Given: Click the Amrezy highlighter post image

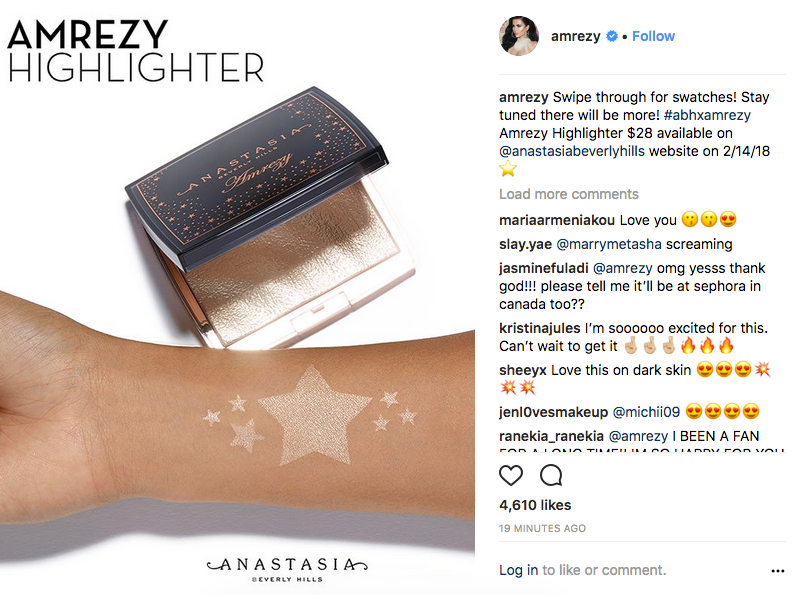Looking at the screenshot, I should (x=237, y=297).
